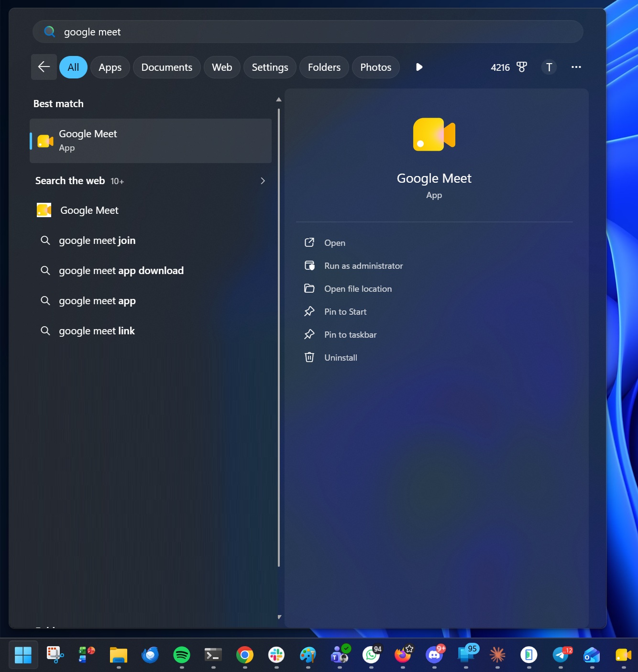Switch to the Documents filter tab

(x=167, y=67)
